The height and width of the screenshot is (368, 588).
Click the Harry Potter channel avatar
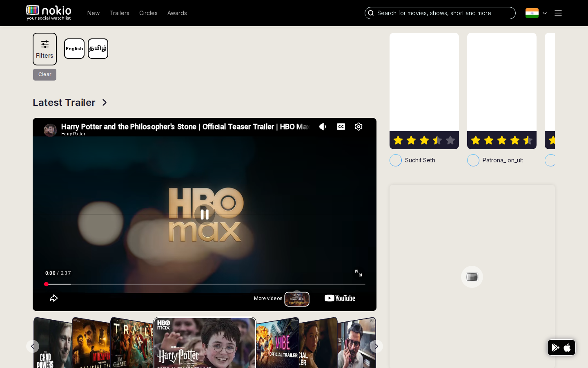[x=50, y=130]
